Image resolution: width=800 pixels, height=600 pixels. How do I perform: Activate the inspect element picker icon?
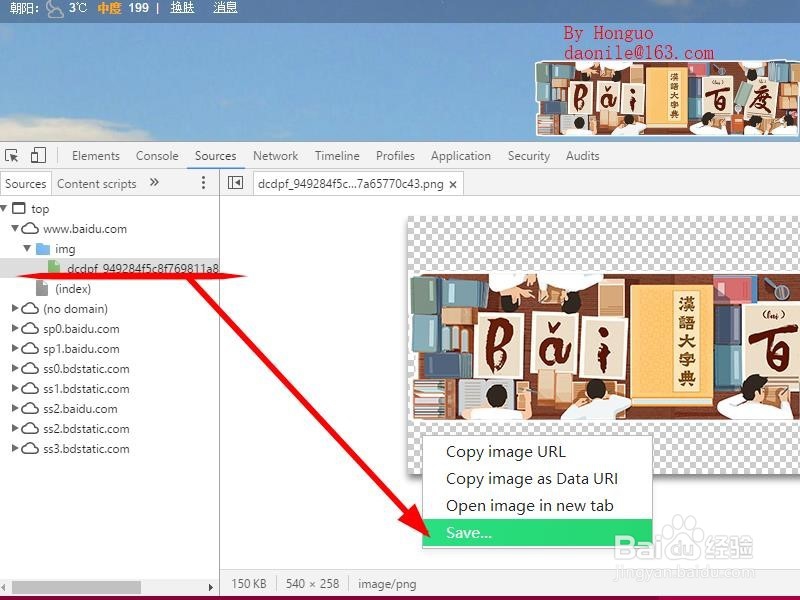(12, 155)
